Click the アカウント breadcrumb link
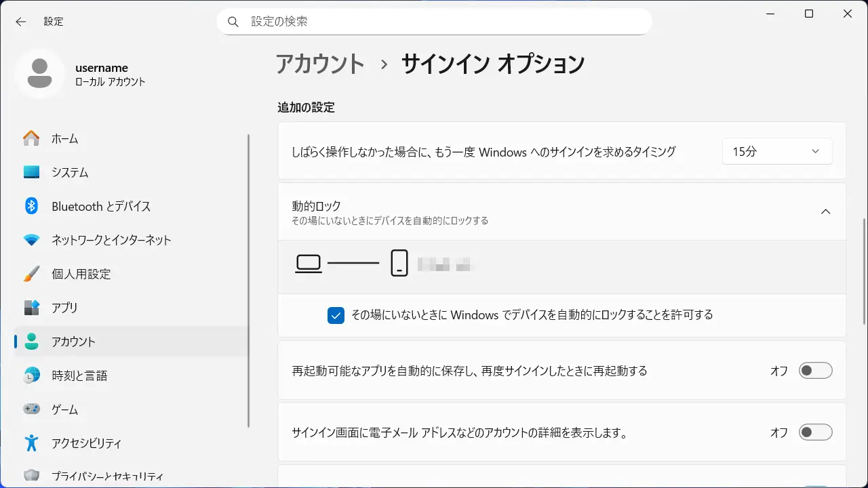Image resolution: width=868 pixels, height=488 pixels. click(320, 64)
